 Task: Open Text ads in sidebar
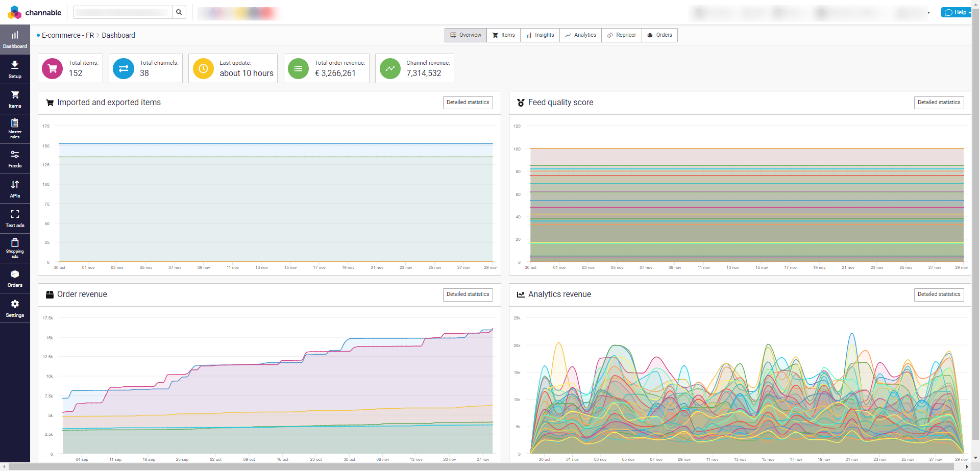(15, 218)
